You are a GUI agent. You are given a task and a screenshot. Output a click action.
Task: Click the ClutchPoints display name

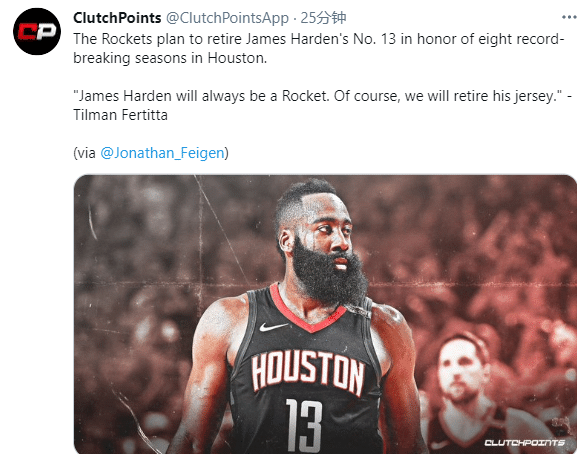[117, 18]
